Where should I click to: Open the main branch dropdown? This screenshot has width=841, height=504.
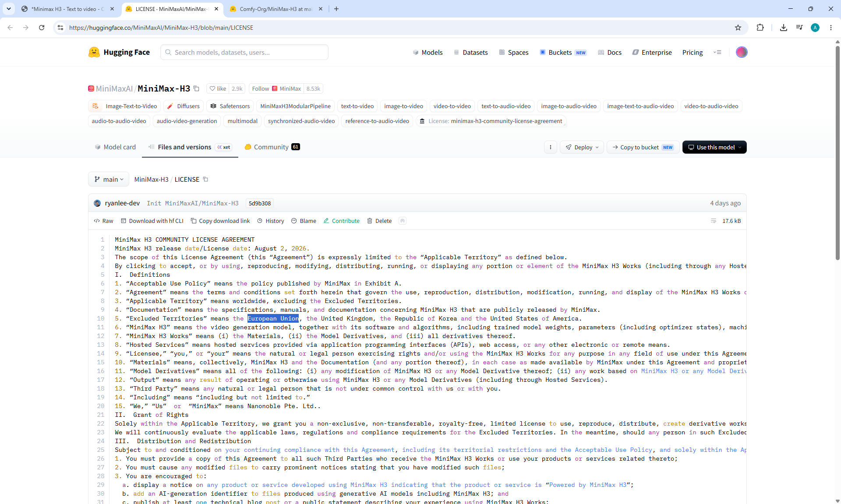click(109, 179)
